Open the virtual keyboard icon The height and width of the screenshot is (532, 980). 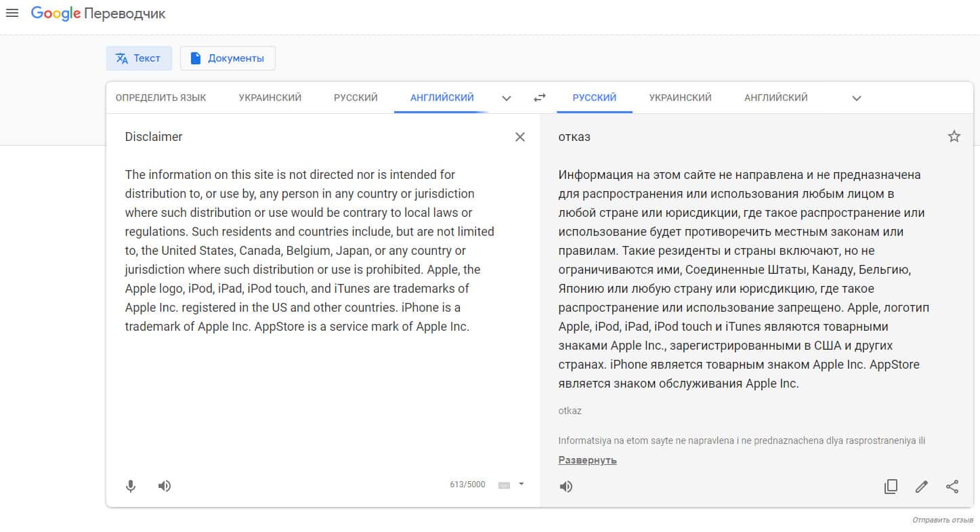[504, 485]
